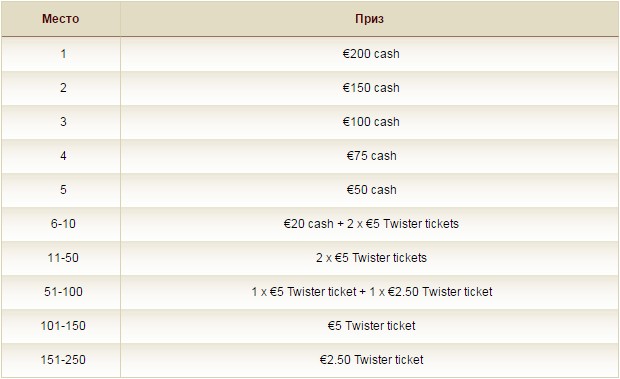Select the €150 cash prize cell
This screenshot has height=379, width=620.
[370, 88]
